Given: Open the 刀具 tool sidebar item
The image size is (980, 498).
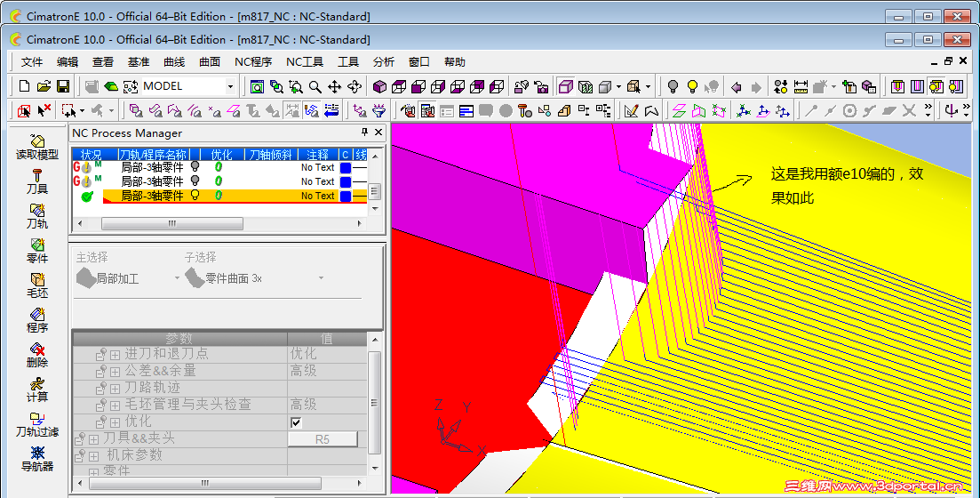Looking at the screenshot, I should coord(37,182).
